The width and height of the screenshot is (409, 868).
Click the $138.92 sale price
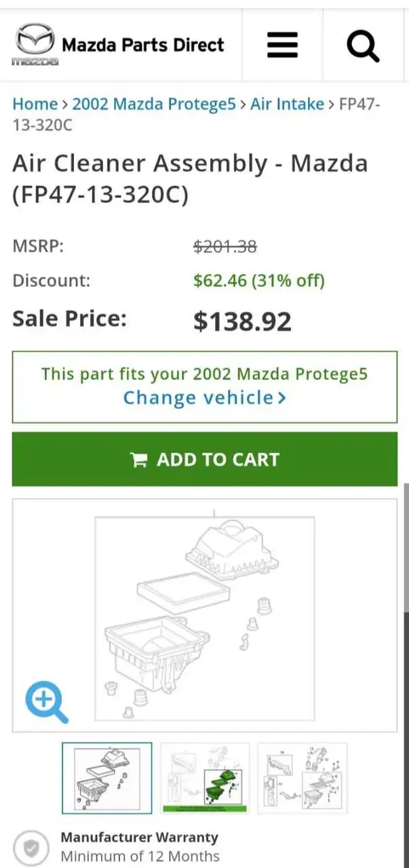point(242,321)
